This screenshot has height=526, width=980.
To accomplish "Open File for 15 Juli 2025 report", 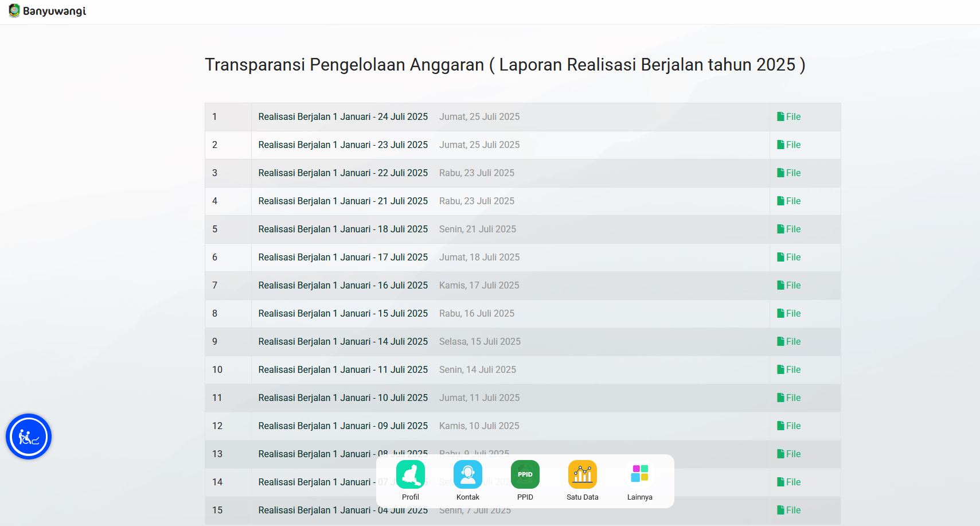I will pyautogui.click(x=789, y=313).
